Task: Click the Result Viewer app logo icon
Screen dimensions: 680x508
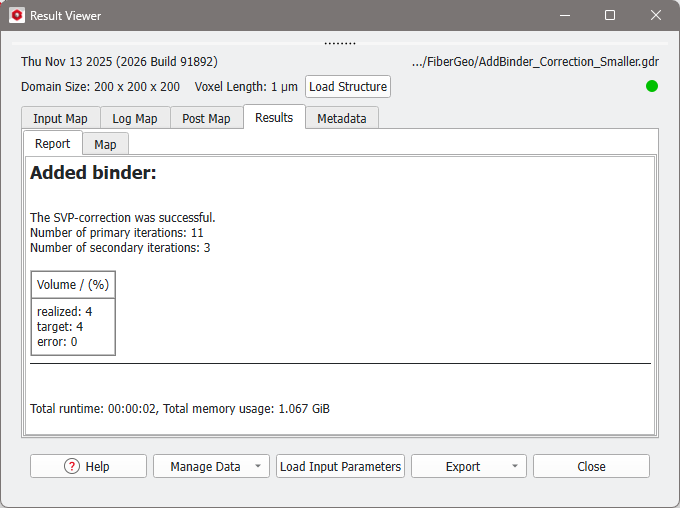Action: [x=17, y=16]
